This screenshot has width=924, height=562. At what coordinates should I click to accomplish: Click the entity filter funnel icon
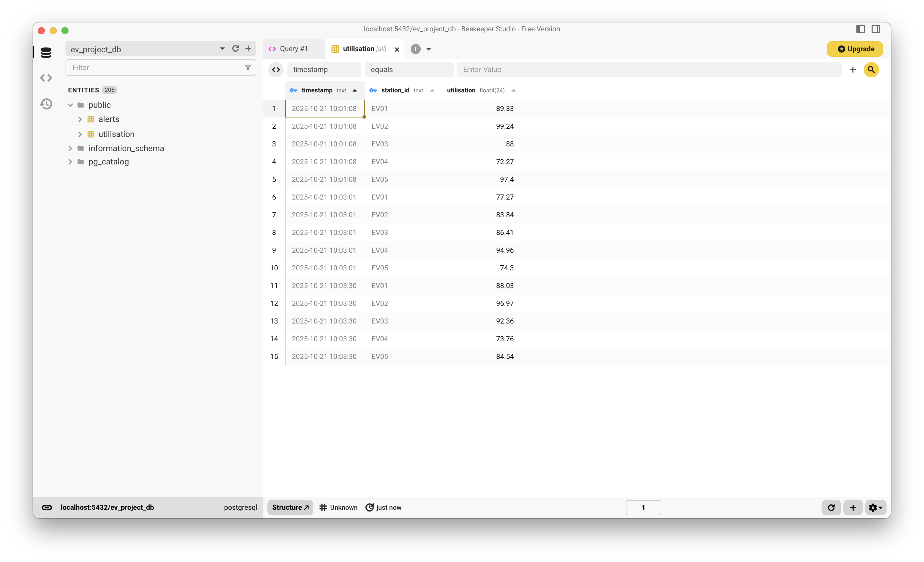pyautogui.click(x=248, y=68)
